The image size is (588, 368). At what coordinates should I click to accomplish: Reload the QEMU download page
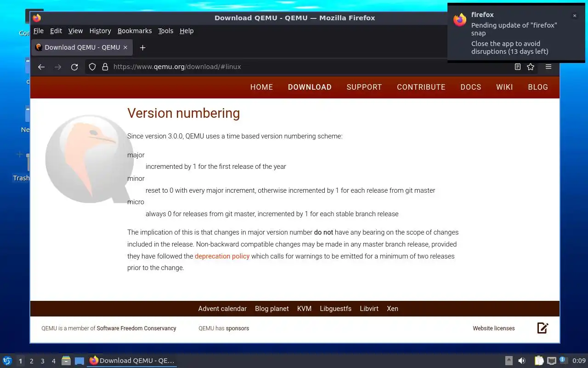[74, 67]
